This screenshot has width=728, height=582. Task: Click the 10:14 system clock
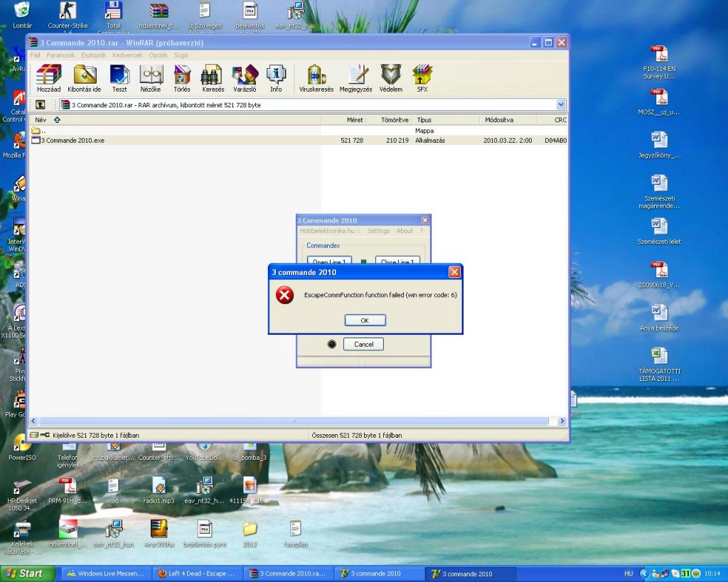coord(712,573)
